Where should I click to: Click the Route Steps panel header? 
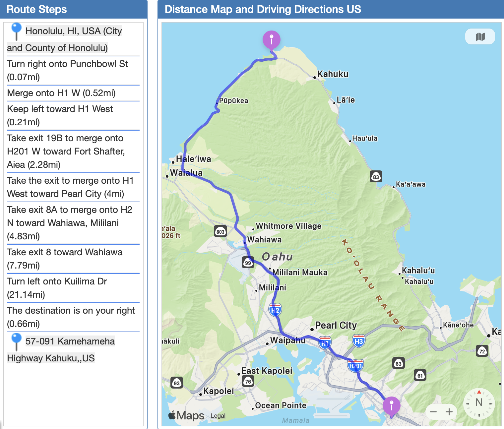[x=37, y=9]
